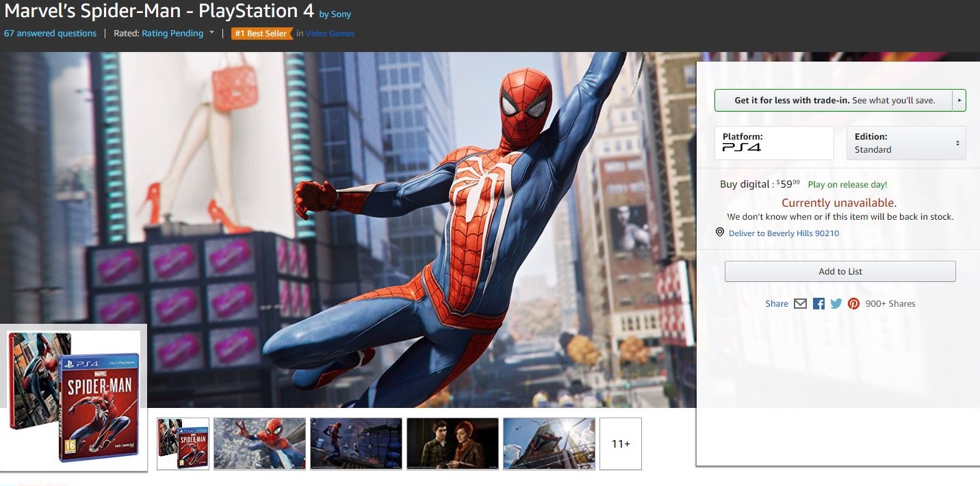Click the PS4 logo in Platform box
The width and height of the screenshot is (980, 486).
click(742, 147)
